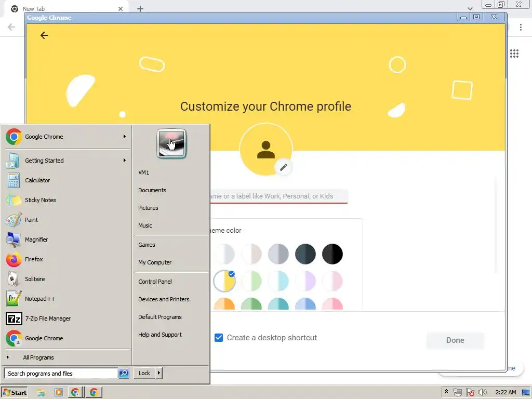
Task: Open the Google apps grid icon
Action: (x=514, y=54)
